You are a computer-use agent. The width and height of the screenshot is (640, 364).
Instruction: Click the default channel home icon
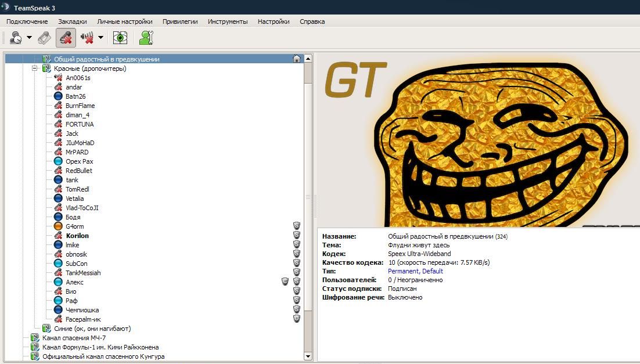click(297, 59)
